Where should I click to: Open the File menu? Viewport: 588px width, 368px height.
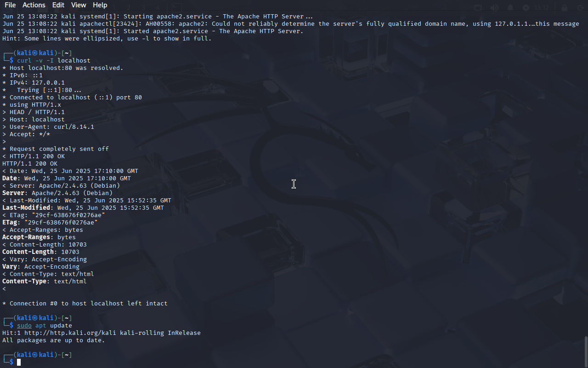pyautogui.click(x=10, y=5)
